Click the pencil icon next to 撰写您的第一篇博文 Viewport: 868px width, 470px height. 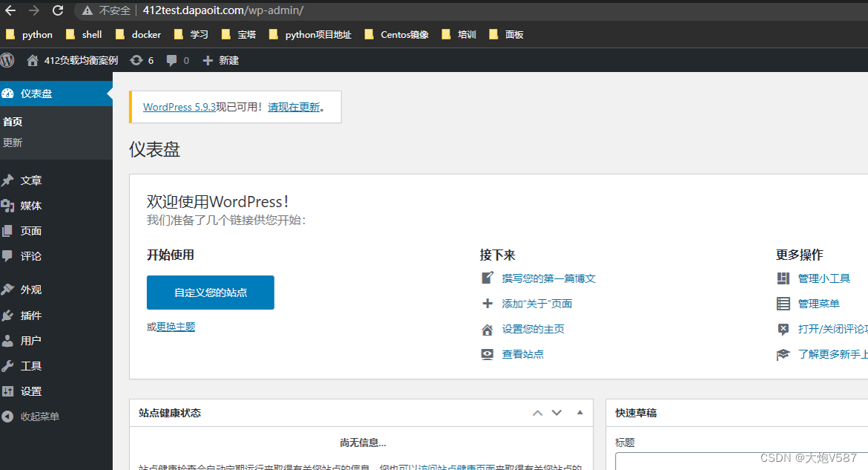click(x=487, y=278)
